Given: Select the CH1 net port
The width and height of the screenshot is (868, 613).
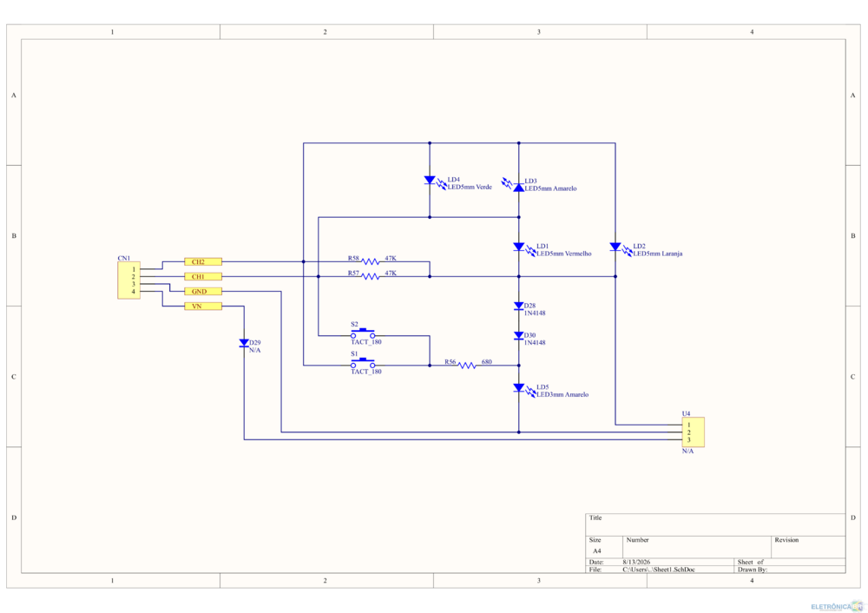Looking at the screenshot, I should click(x=203, y=276).
